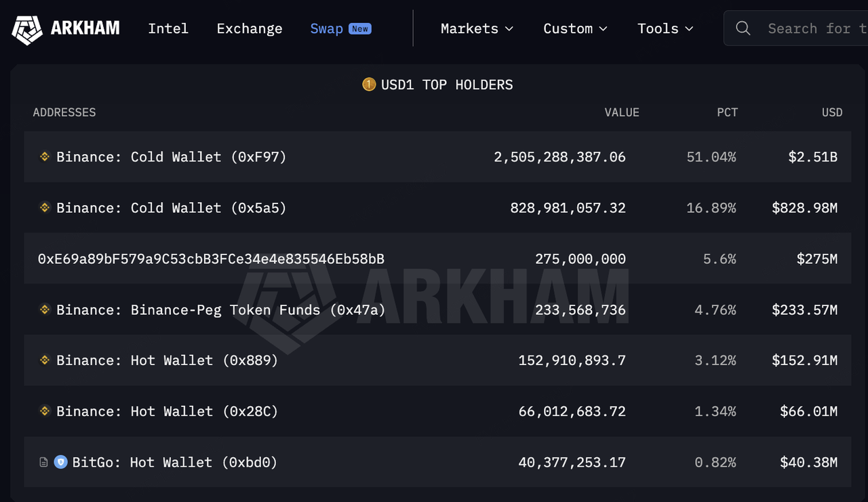Open Binance: Hot Wallet (0x28C) entity
This screenshot has width=868, height=502.
pos(167,411)
